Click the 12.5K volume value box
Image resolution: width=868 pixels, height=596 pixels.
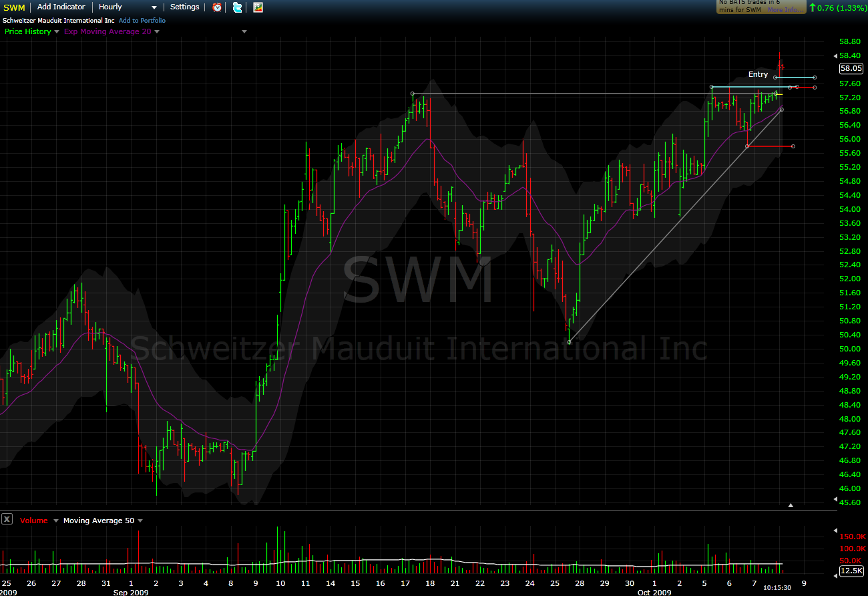tap(851, 571)
